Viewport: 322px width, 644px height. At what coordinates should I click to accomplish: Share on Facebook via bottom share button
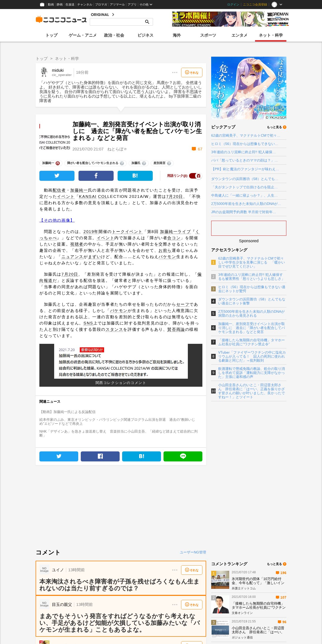(x=100, y=456)
